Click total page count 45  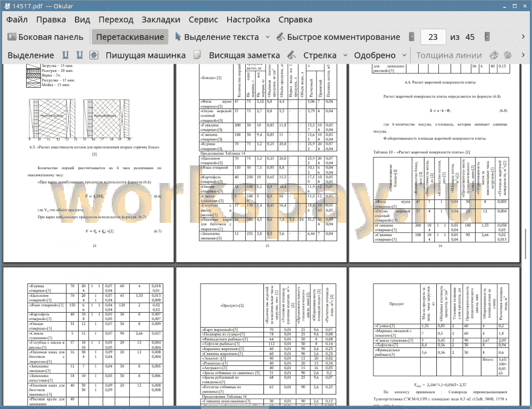(470, 37)
